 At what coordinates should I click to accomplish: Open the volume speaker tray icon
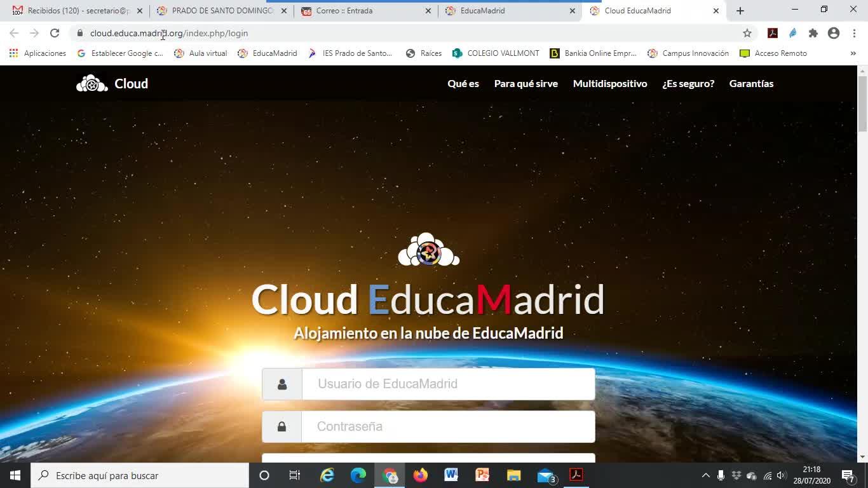click(782, 475)
